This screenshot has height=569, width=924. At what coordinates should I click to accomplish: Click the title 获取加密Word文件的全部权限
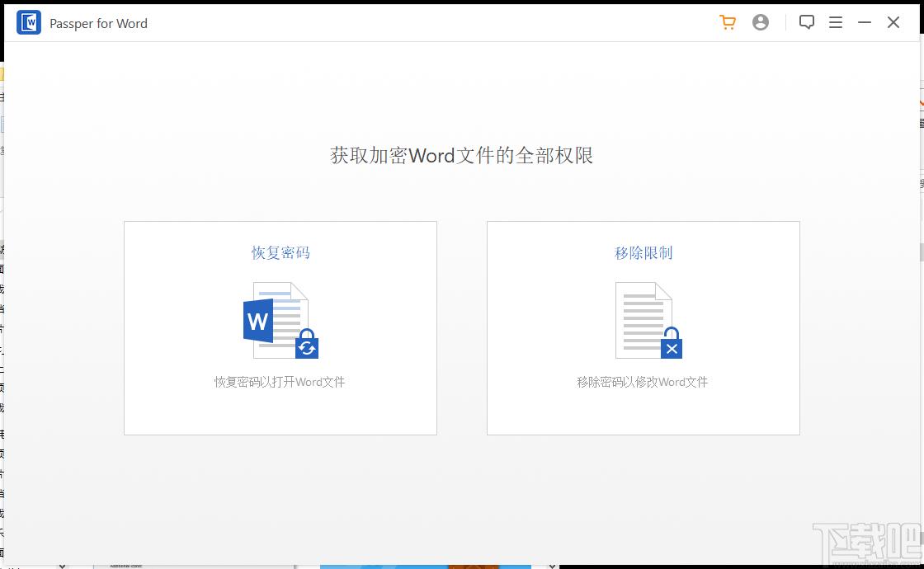pos(461,156)
